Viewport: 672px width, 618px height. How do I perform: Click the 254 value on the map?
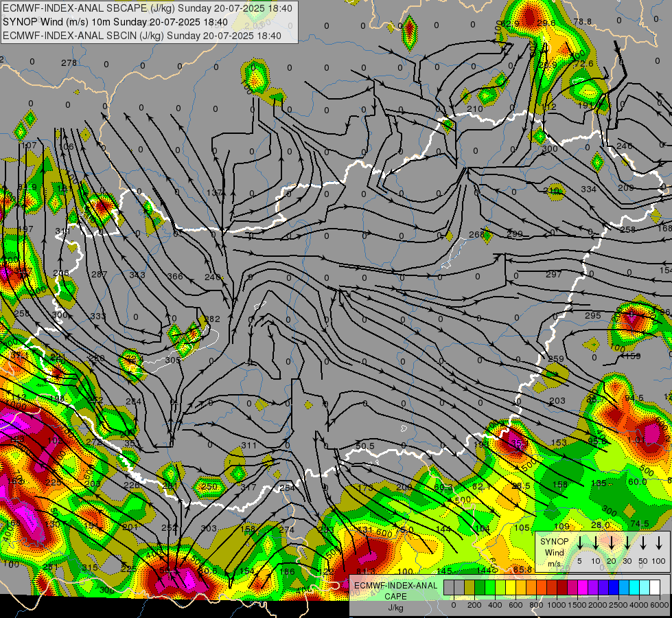point(287,488)
